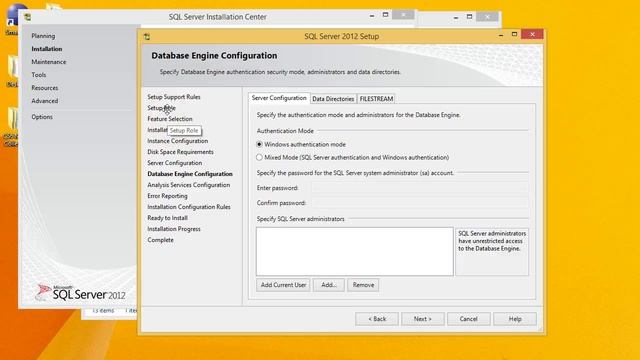Maximize the SQL Server 2012 Setup window
The width and height of the screenshot is (640, 360).
514,35
